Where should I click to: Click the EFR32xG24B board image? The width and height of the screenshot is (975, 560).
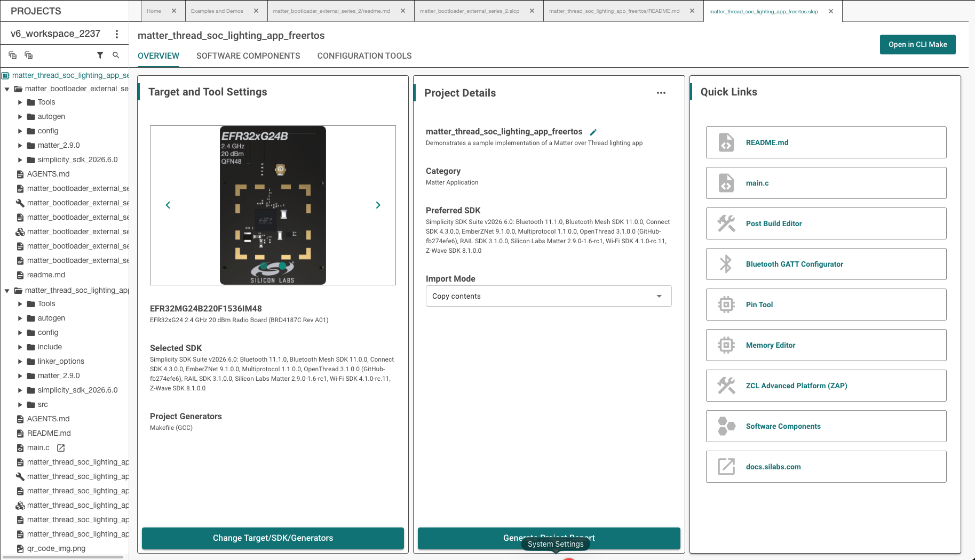coord(273,205)
